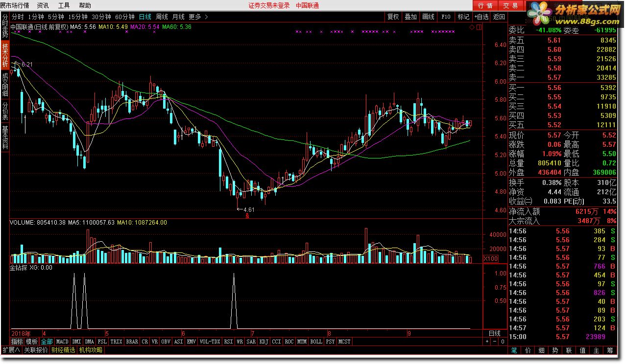Select the 势 tab in quote panel

click(555, 350)
